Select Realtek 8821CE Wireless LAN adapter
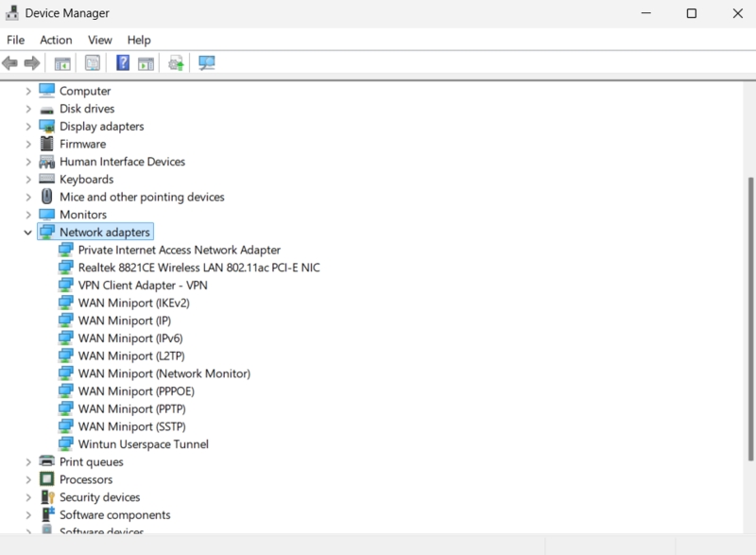Viewport: 756px width, 555px height. pyautogui.click(x=198, y=268)
